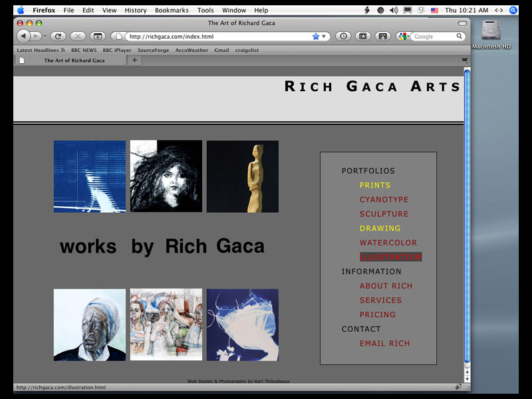Click the URL address field
The image size is (532, 399).
pos(219,37)
